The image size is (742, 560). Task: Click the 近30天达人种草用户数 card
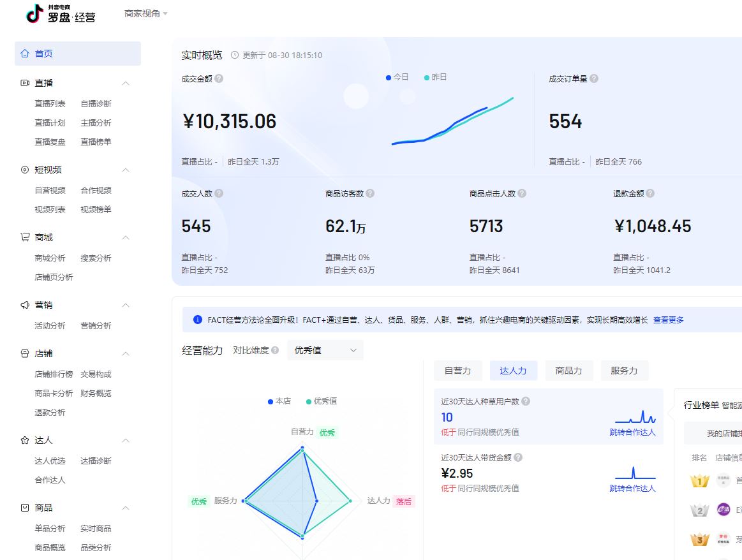point(549,416)
